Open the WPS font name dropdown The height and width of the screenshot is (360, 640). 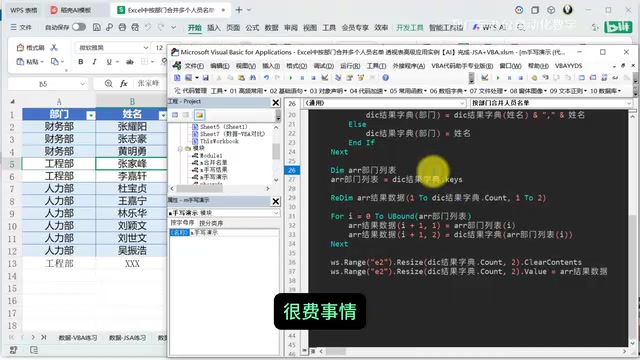[x=145, y=48]
